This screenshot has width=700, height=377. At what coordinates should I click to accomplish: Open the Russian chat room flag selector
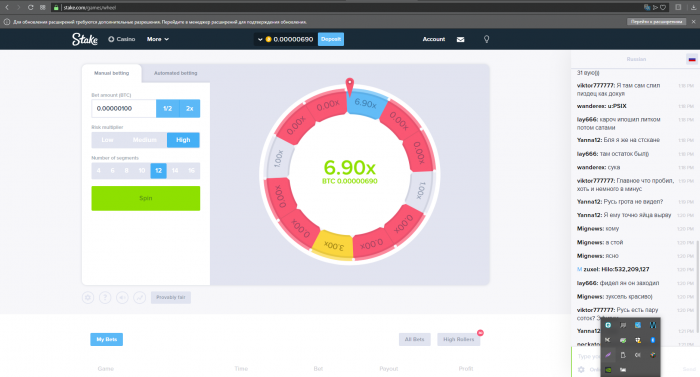[692, 59]
